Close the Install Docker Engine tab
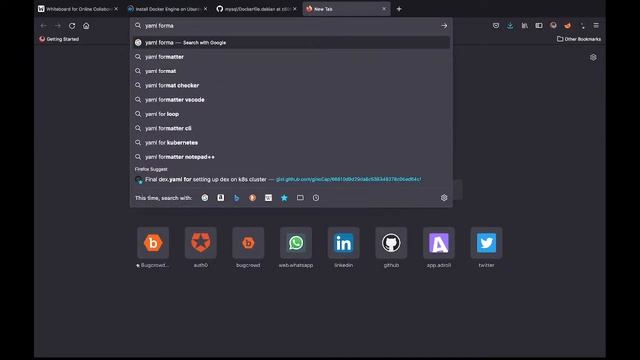Screen dimensions: 640x360 pyautogui.click(x=205, y=9)
